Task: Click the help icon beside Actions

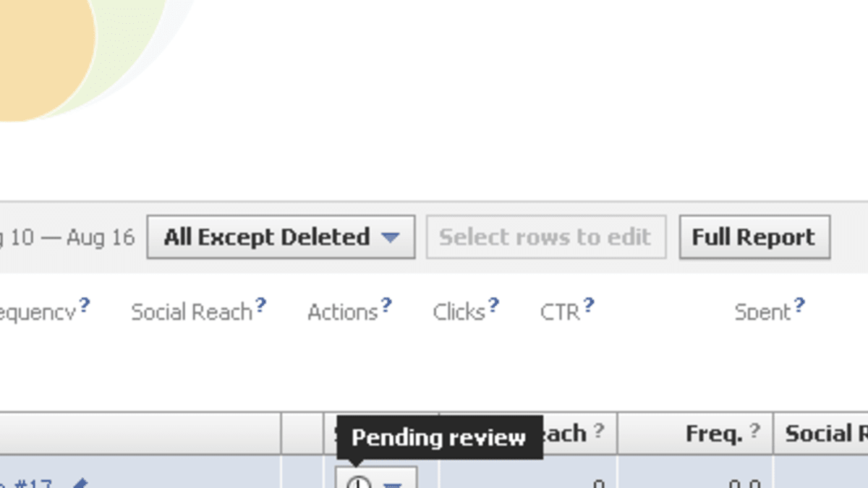Action: tap(386, 305)
